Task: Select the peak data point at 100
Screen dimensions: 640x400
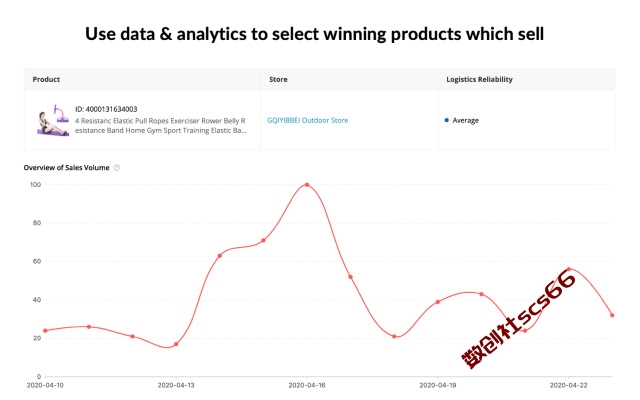Action: 307,185
